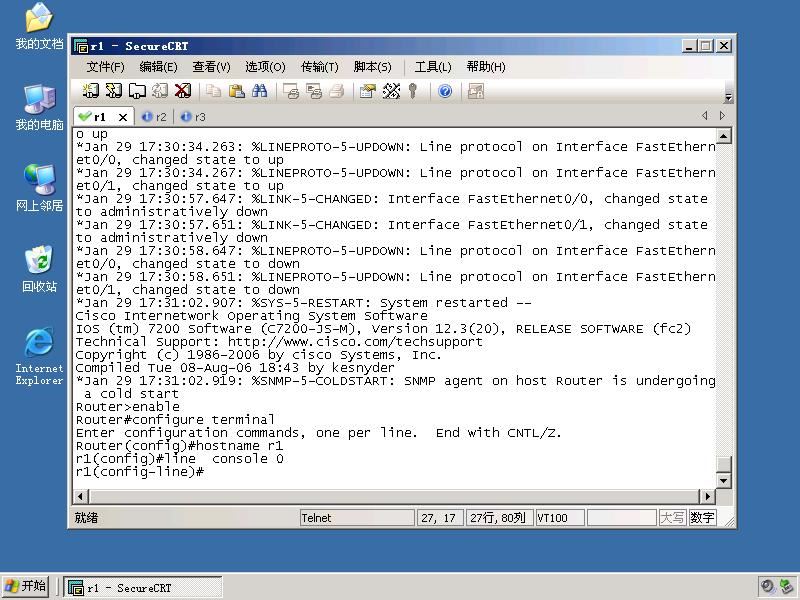Click the VT100 status bar field
Image resolution: width=800 pixels, height=600 pixels.
tap(560, 518)
